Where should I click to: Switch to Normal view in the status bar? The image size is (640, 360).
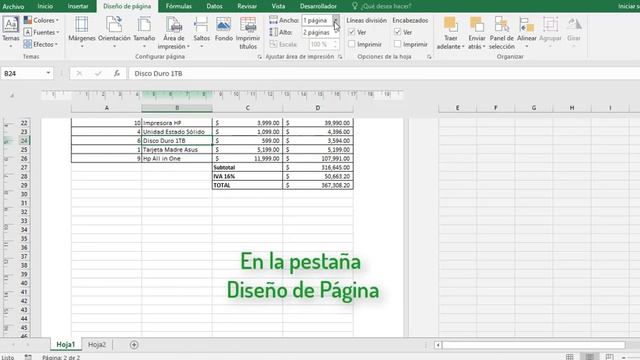click(569, 357)
